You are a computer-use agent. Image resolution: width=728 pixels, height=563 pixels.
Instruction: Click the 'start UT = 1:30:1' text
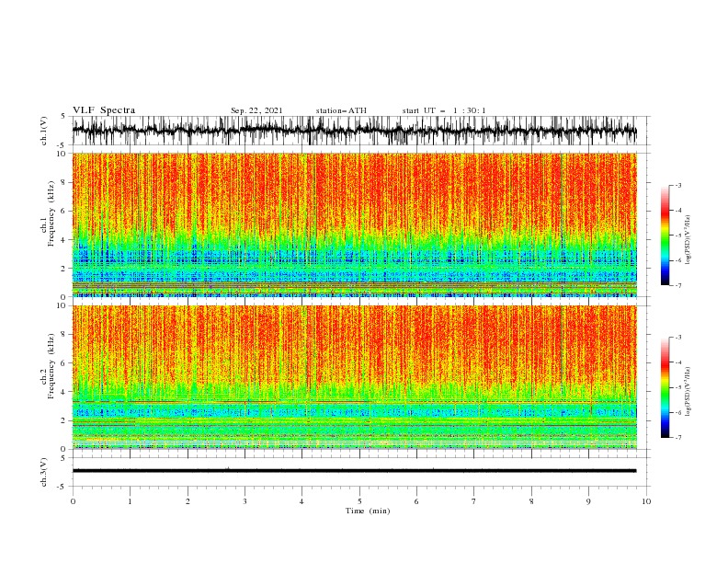pyautogui.click(x=444, y=110)
